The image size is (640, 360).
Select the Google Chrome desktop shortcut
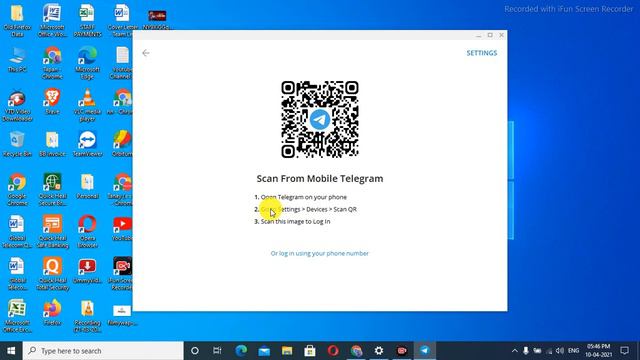[17, 189]
